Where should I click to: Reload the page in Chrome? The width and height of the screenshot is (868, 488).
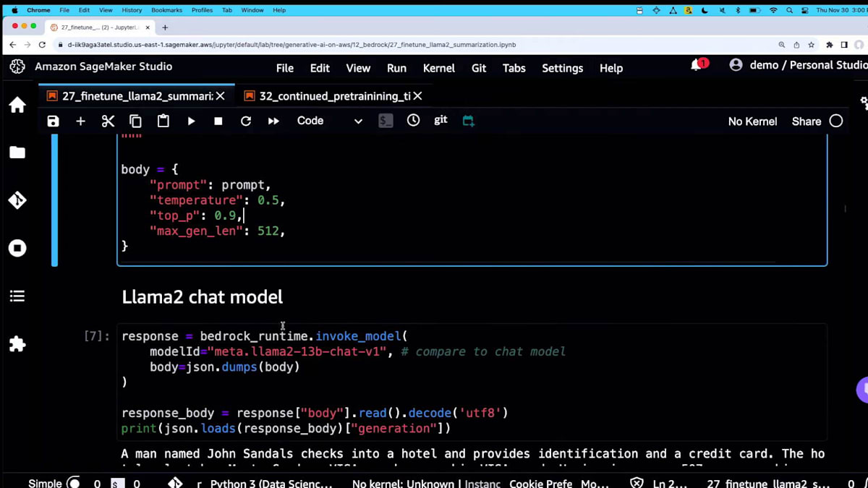(42, 44)
